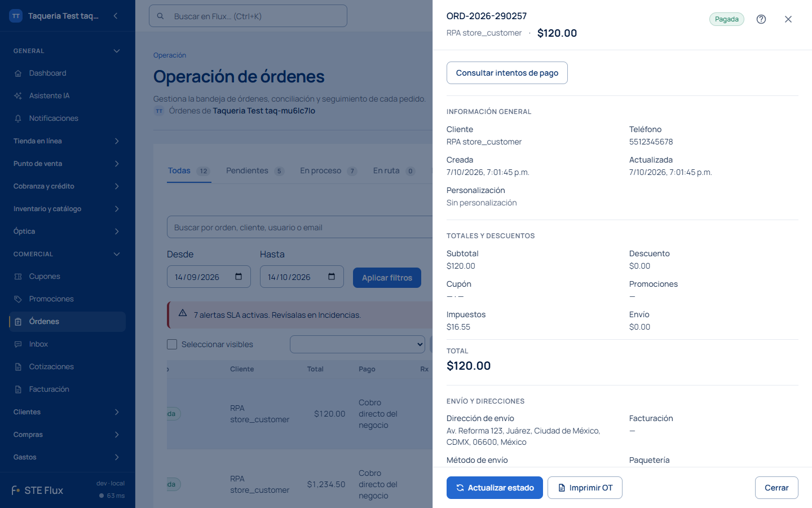Switch to the Pendientes tab

(255, 171)
